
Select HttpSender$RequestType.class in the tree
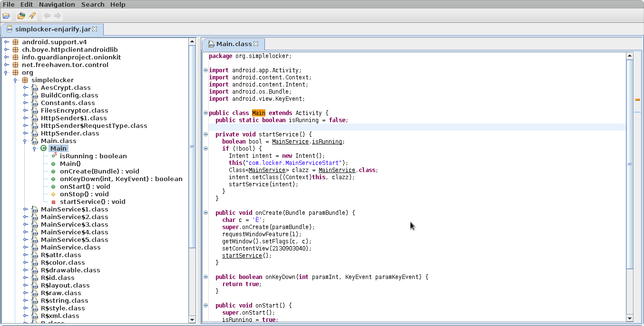tap(94, 125)
